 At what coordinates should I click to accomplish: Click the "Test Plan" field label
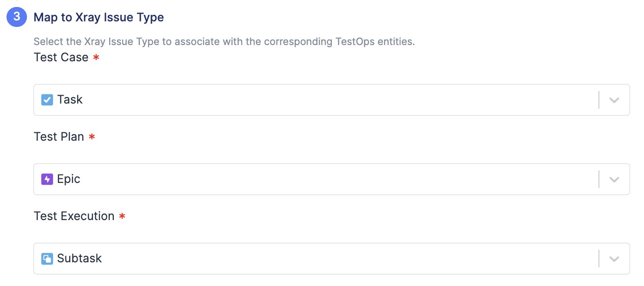click(x=59, y=137)
